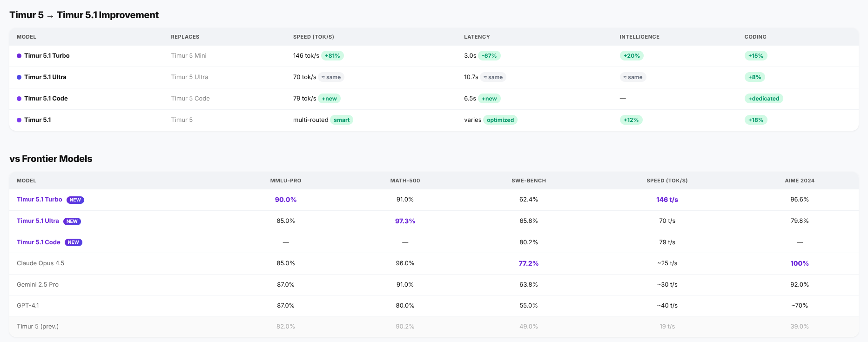This screenshot has width=868, height=342.
Task: Select the highlighted 90.0% MMLU-Pro score
Action: (x=286, y=200)
